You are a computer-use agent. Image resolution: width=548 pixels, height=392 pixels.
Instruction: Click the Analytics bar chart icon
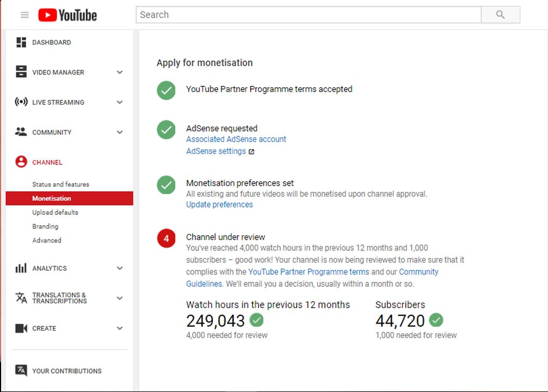pyautogui.click(x=21, y=268)
